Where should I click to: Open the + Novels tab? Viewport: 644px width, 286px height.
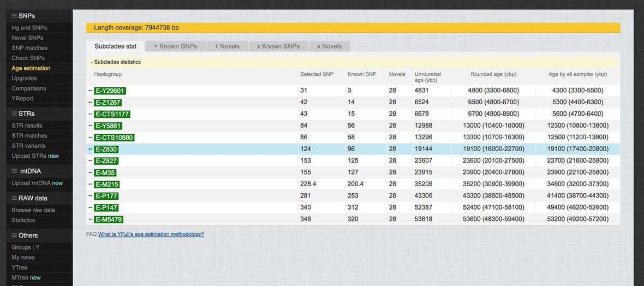point(227,46)
